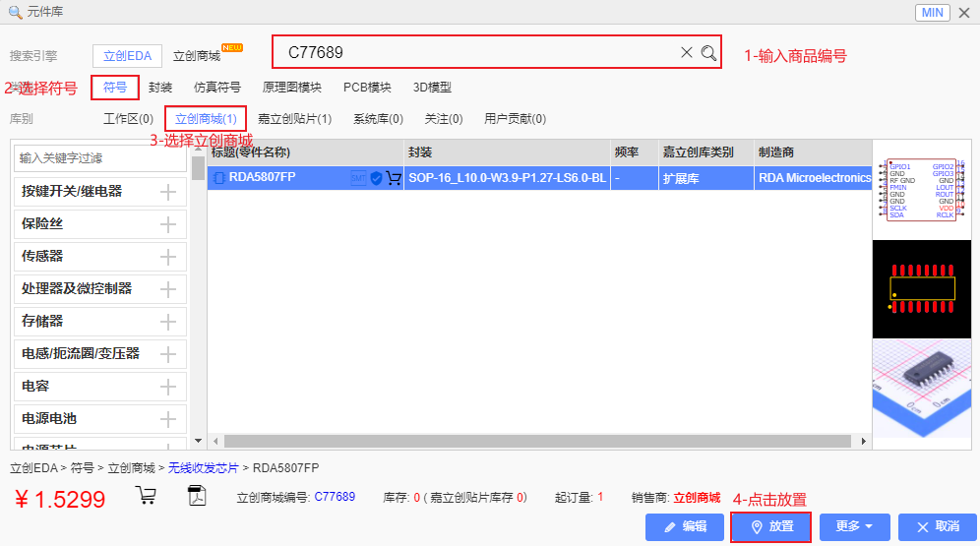The width and height of the screenshot is (980, 546).
Task: Open the 无线收发芯片 breadcrumb link
Action: tap(205, 467)
